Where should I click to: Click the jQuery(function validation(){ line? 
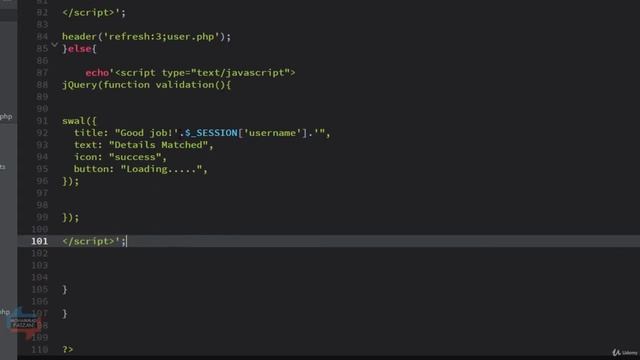(147, 85)
